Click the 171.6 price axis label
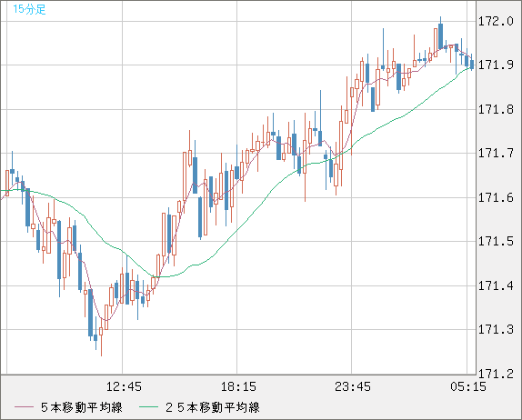 pos(496,197)
